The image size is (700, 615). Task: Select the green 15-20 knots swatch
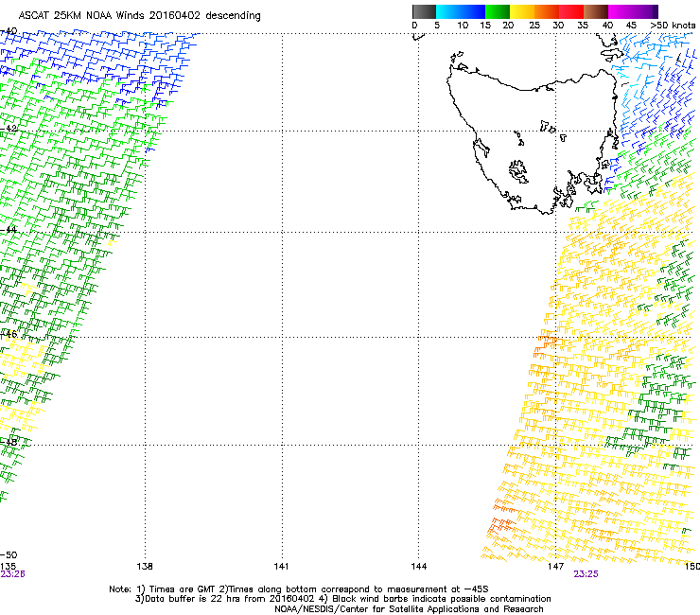pyautogui.click(x=498, y=11)
